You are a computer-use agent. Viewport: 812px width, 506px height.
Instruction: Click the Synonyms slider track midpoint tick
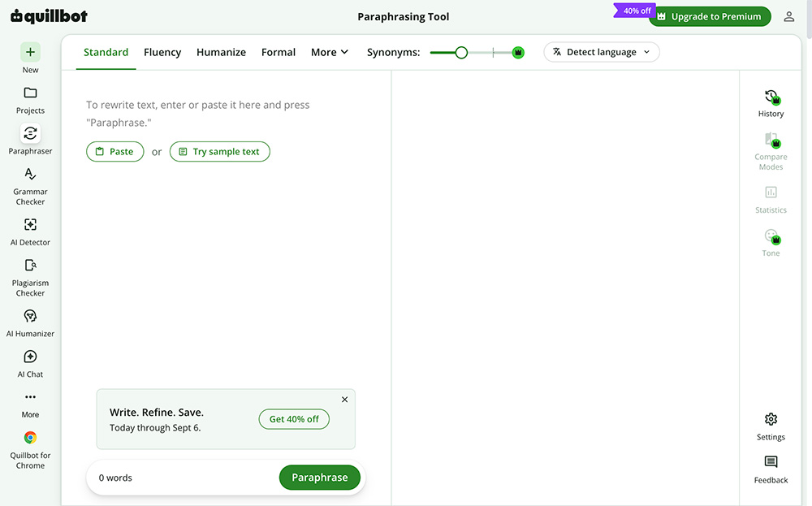[x=493, y=52]
